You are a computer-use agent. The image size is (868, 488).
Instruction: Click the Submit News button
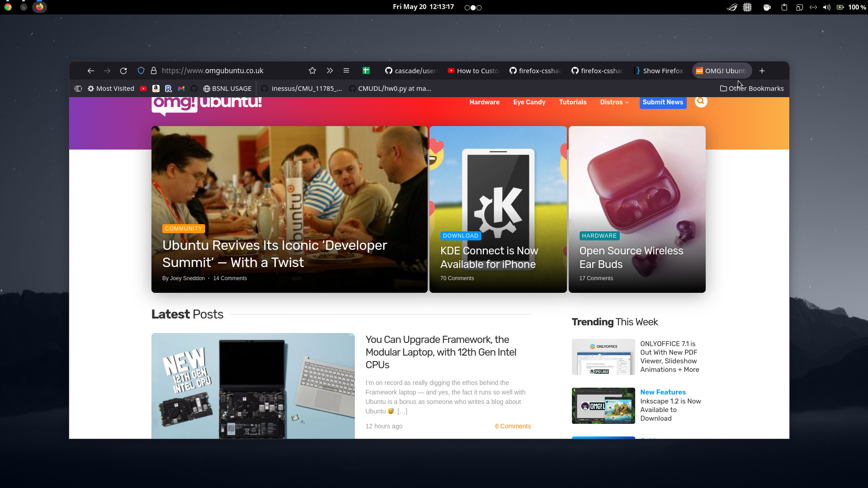[x=663, y=102]
